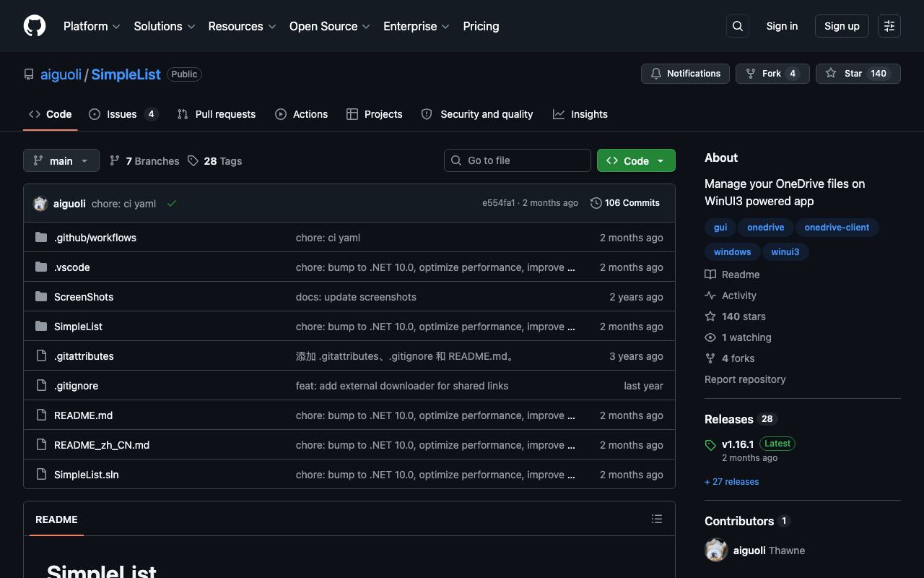Click the green commit status checkmark

[x=172, y=203]
